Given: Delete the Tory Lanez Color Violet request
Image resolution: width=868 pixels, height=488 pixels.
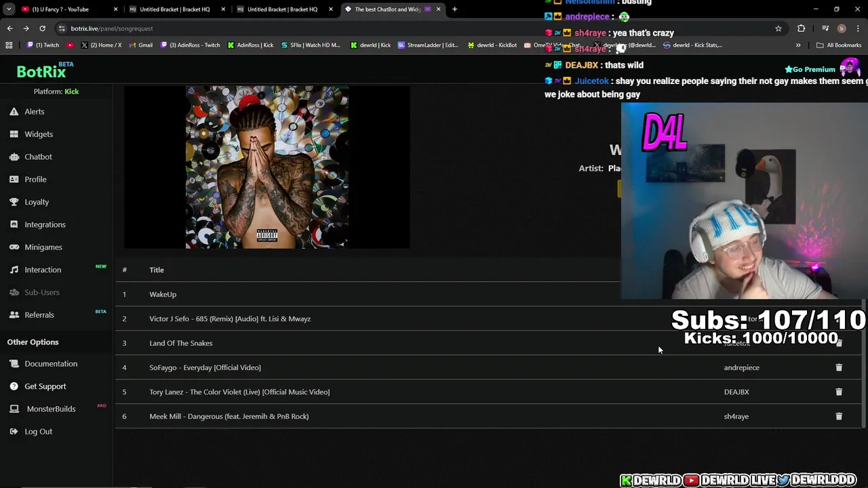Looking at the screenshot, I should pos(839,392).
